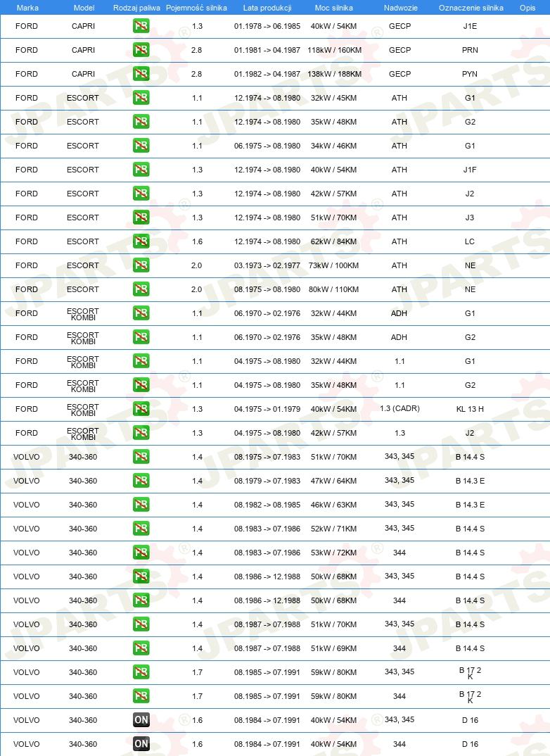Click petrol icon in Escort 1.6 LC row
Image resolution: width=550 pixels, height=756 pixels.
pyautogui.click(x=141, y=241)
